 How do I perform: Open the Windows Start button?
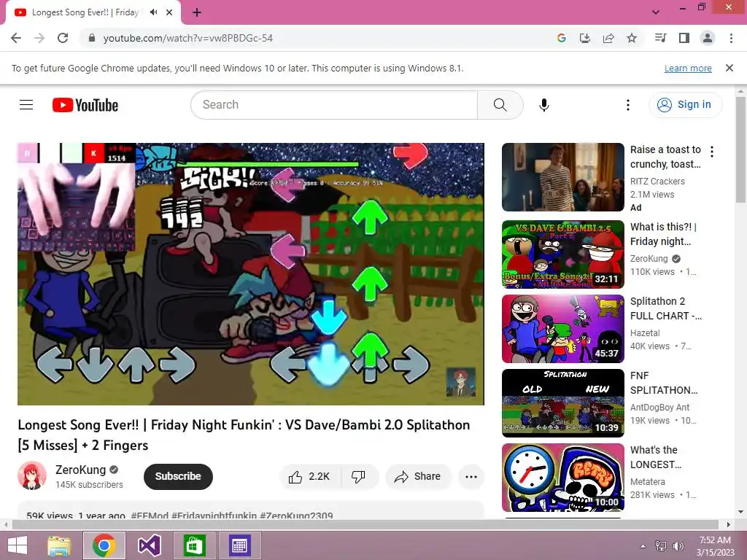[18, 545]
